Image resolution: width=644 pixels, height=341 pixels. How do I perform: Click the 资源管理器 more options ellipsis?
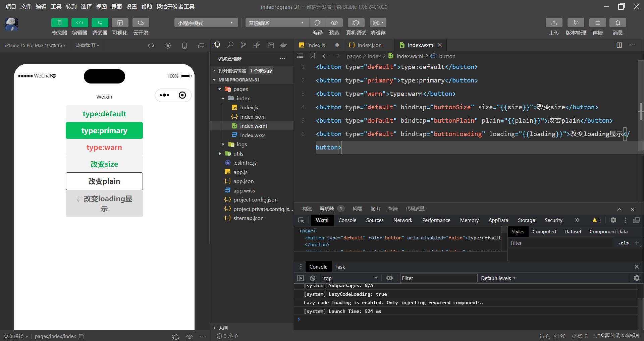[x=283, y=58]
